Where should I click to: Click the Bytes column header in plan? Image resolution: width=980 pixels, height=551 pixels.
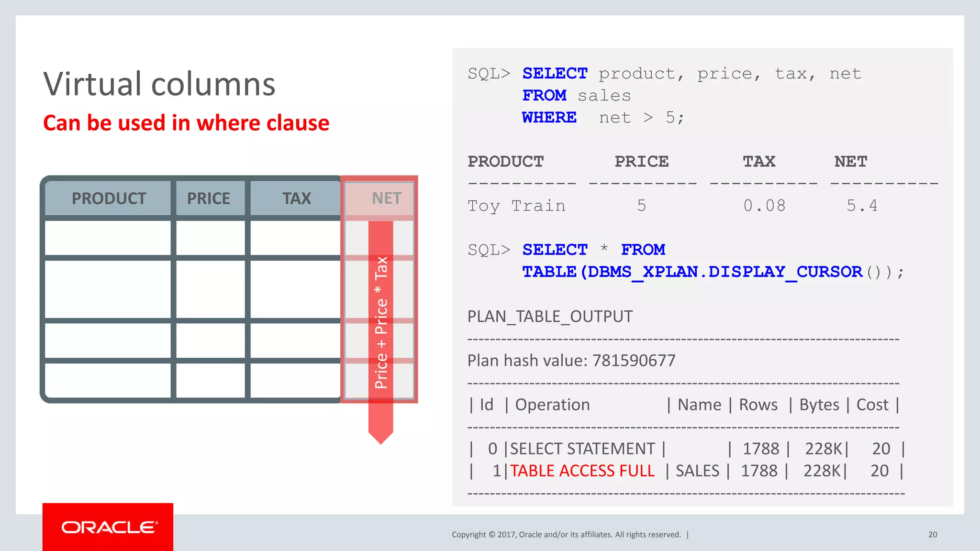[x=819, y=405]
